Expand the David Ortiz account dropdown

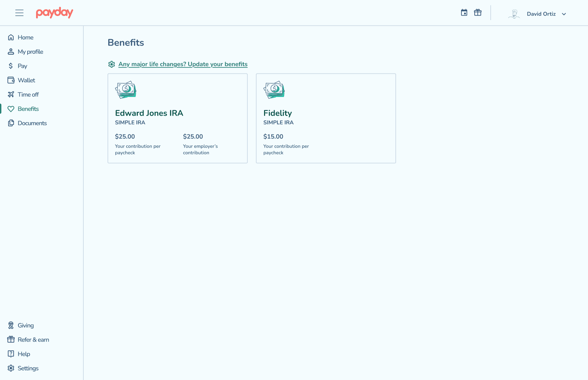[564, 14]
